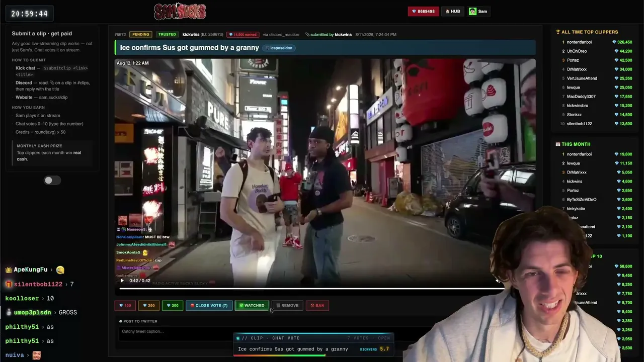Click the 14,900 earned badge

click(x=243, y=35)
